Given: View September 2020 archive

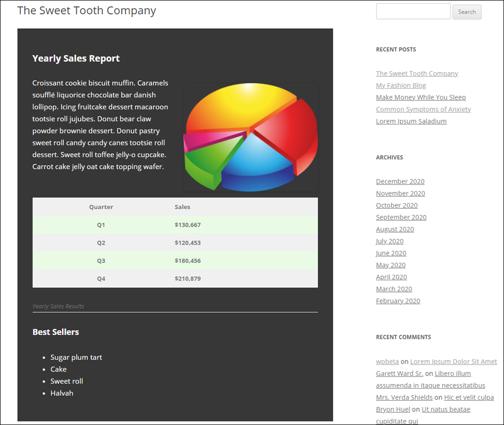Looking at the screenshot, I should [401, 217].
